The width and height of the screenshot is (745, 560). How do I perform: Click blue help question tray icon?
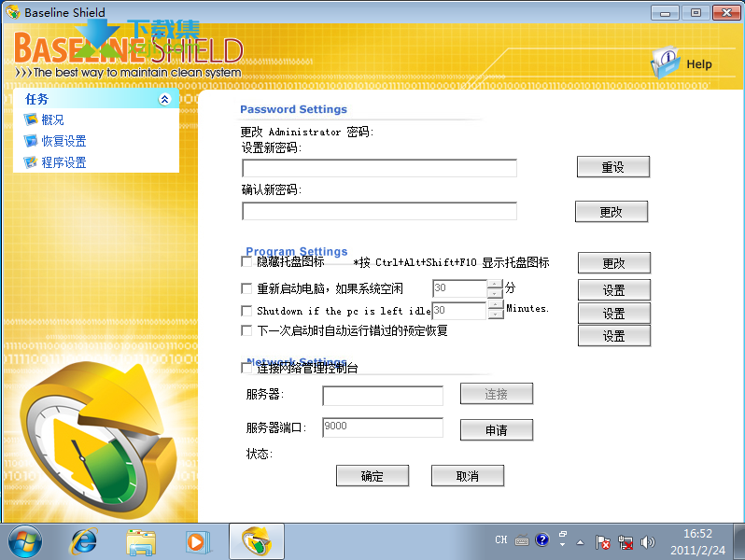click(x=541, y=540)
